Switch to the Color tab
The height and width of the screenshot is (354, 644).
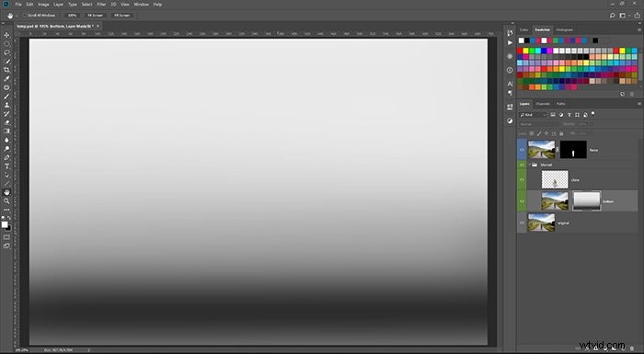524,30
